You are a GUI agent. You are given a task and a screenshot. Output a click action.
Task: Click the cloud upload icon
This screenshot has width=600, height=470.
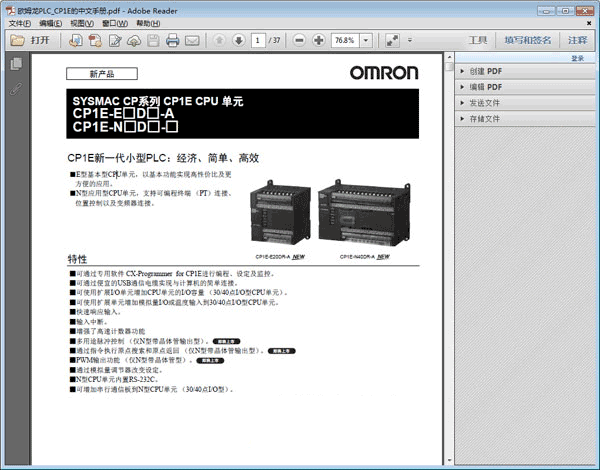point(134,40)
